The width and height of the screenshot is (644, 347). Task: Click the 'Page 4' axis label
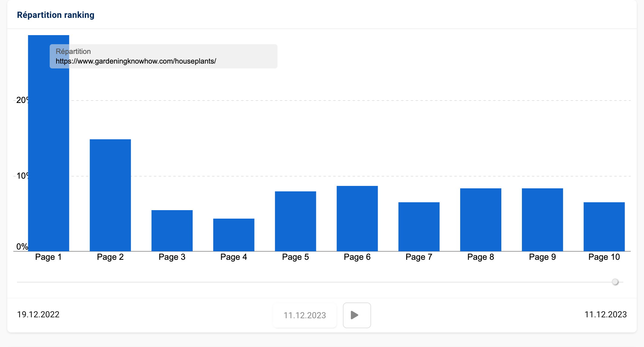click(x=234, y=257)
